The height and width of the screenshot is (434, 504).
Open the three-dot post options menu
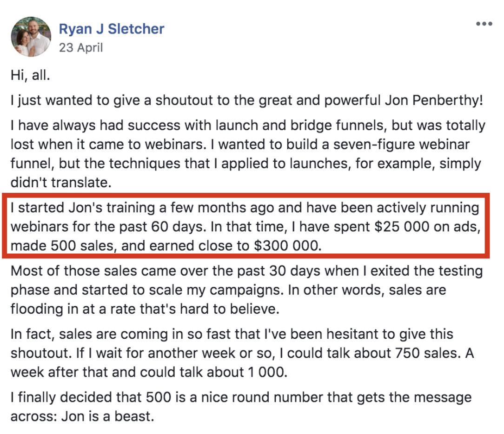484,24
